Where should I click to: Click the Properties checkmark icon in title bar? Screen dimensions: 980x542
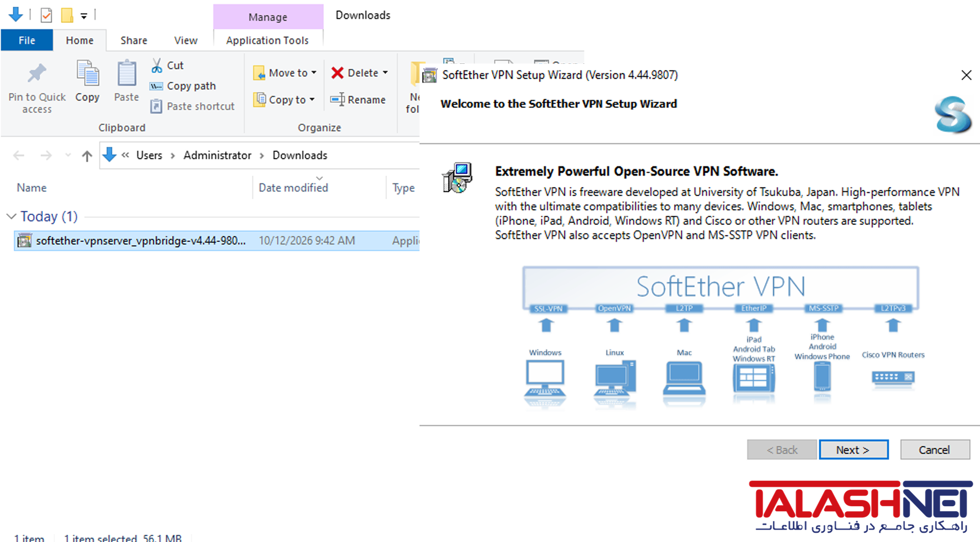[46, 15]
